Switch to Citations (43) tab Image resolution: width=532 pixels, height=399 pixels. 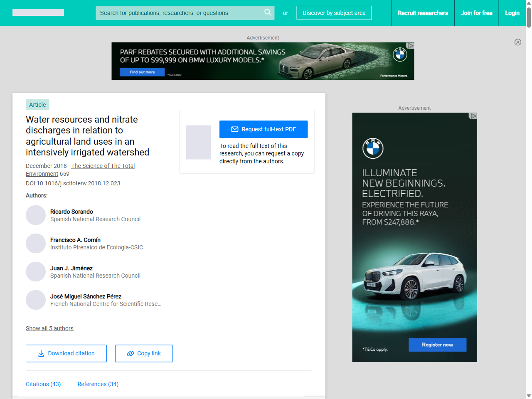43,384
